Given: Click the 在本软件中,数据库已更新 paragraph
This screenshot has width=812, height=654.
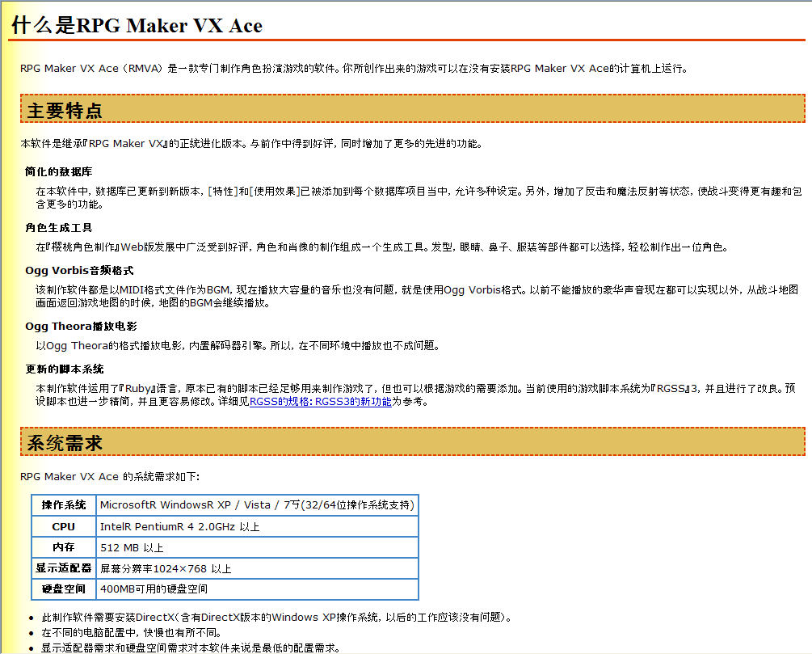Looking at the screenshot, I should click(x=419, y=197).
